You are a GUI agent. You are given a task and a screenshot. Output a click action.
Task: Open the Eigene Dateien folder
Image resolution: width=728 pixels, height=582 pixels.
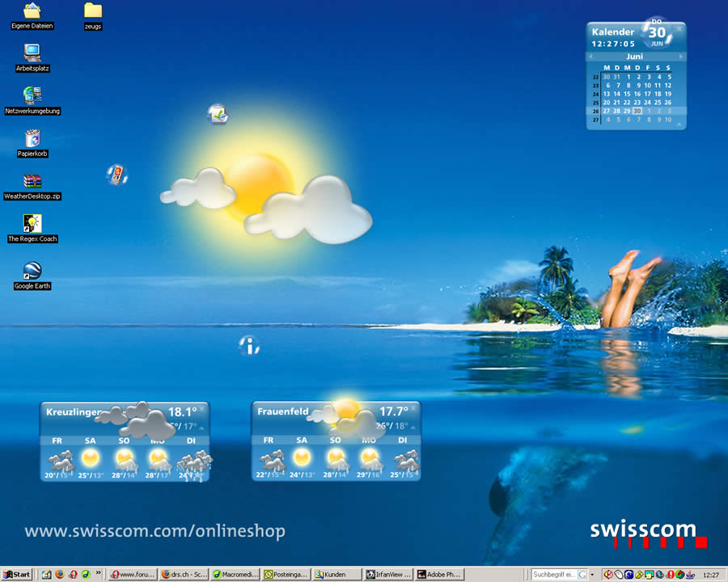tap(32, 11)
